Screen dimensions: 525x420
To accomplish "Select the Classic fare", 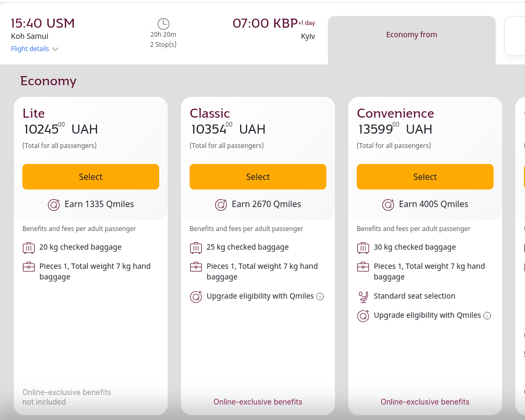I will coord(258,177).
